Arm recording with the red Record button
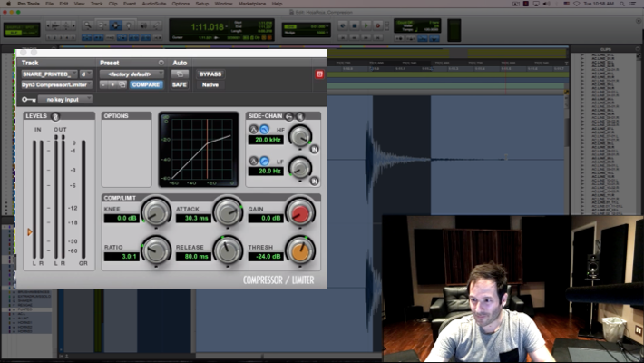 tap(377, 25)
